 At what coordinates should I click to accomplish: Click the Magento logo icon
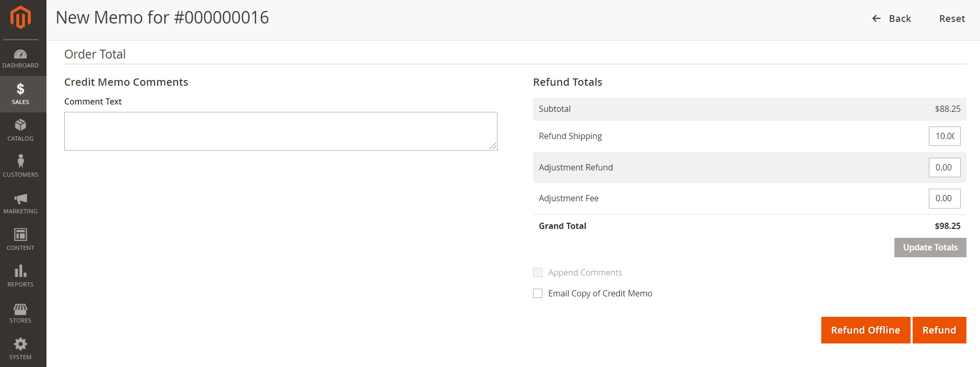point(20,18)
